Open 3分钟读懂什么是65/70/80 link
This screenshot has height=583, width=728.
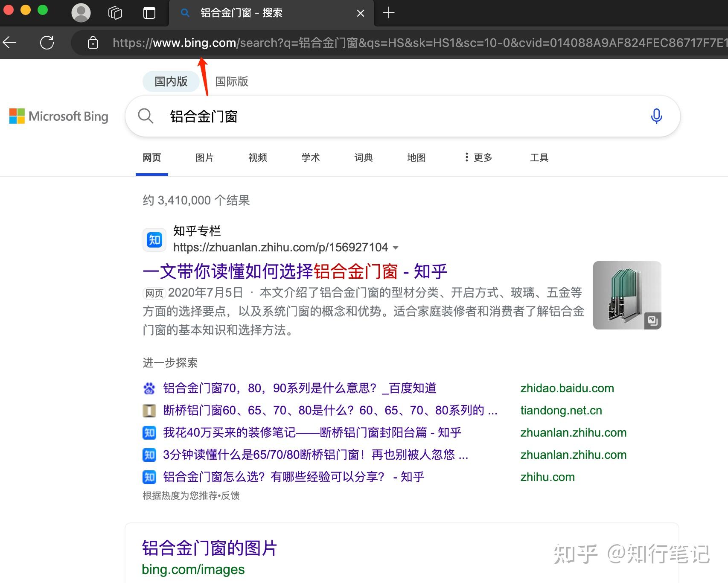316,455
